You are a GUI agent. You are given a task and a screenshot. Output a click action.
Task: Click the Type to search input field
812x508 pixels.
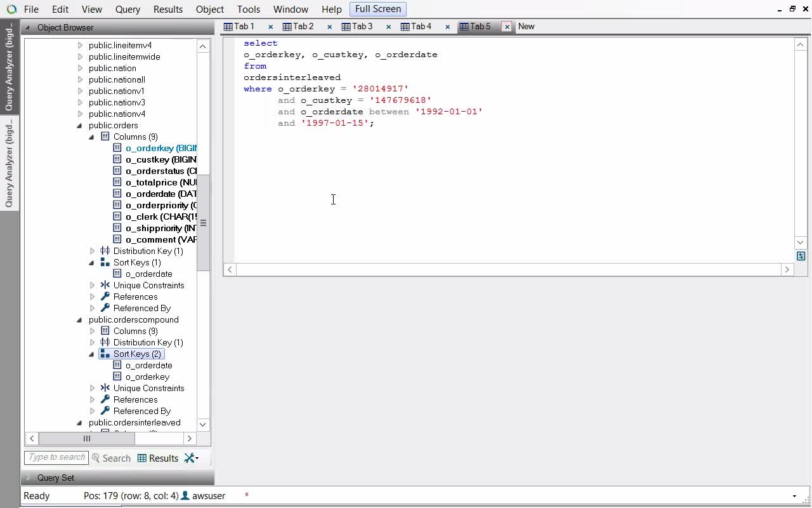tap(56, 457)
